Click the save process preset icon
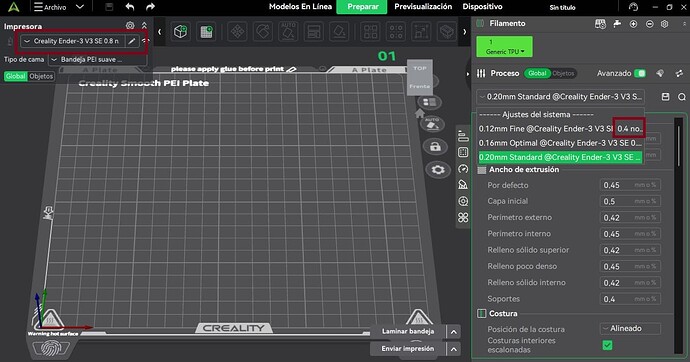Screen dimensions: 690x362 (x=665, y=96)
